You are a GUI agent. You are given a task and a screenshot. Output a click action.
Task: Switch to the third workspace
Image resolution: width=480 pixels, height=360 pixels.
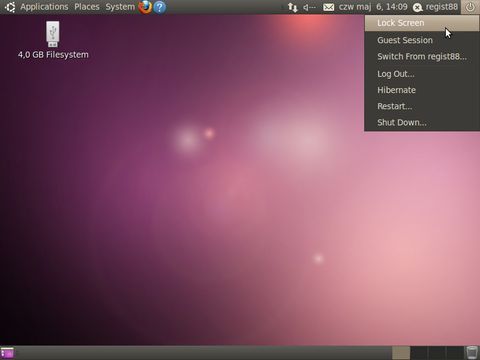point(437,353)
